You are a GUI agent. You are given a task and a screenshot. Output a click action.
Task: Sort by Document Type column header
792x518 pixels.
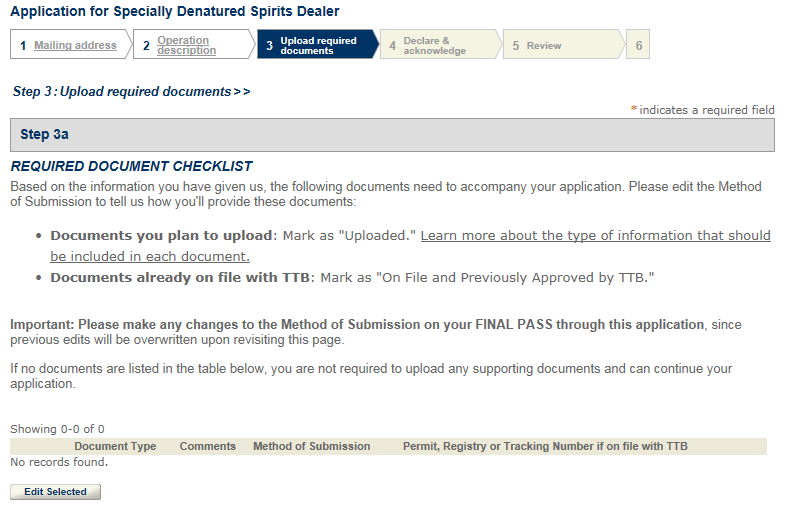[115, 446]
